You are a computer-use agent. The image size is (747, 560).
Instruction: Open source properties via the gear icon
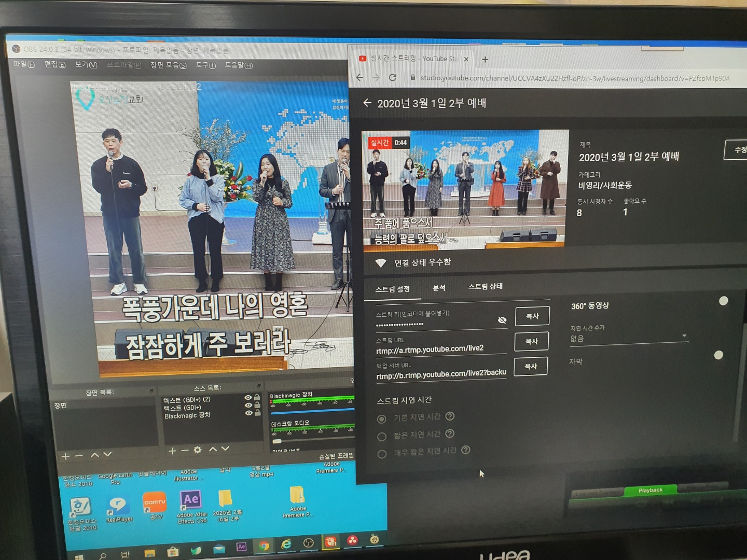tap(198, 450)
